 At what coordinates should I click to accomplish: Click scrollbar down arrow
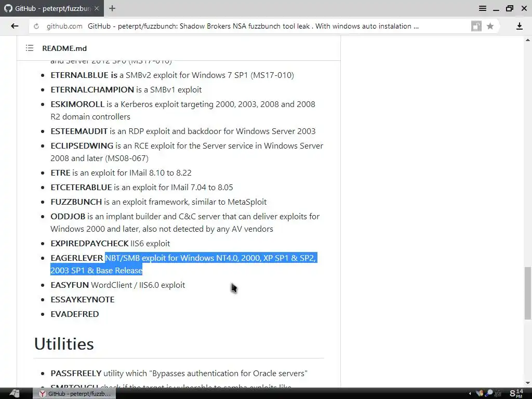pyautogui.click(x=528, y=383)
